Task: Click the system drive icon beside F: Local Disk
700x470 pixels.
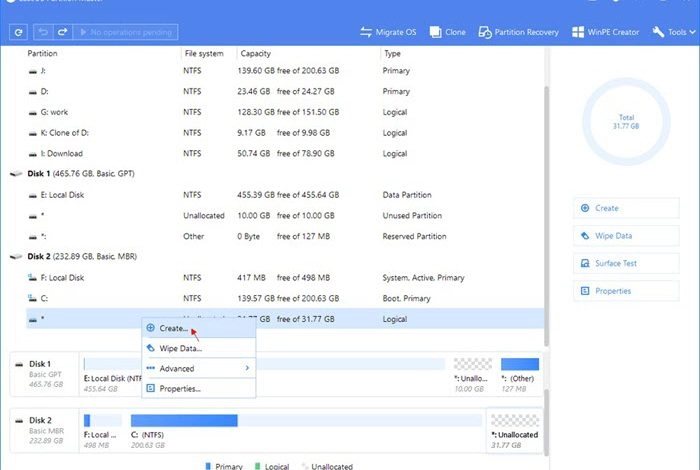Action: (x=32, y=277)
